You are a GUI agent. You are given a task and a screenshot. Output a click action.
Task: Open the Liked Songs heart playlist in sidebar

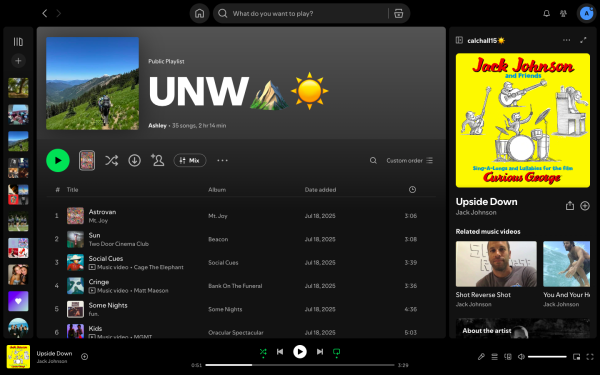[x=18, y=301]
